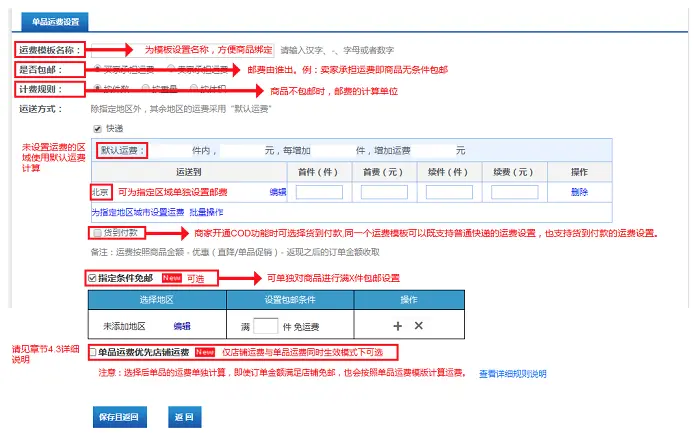Tick the 单品运费优先店铺运费 checkbox

point(93,352)
